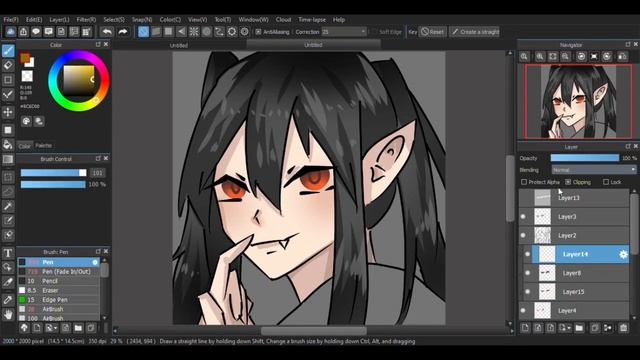
Task: Select the Text tool
Action: click(8, 253)
